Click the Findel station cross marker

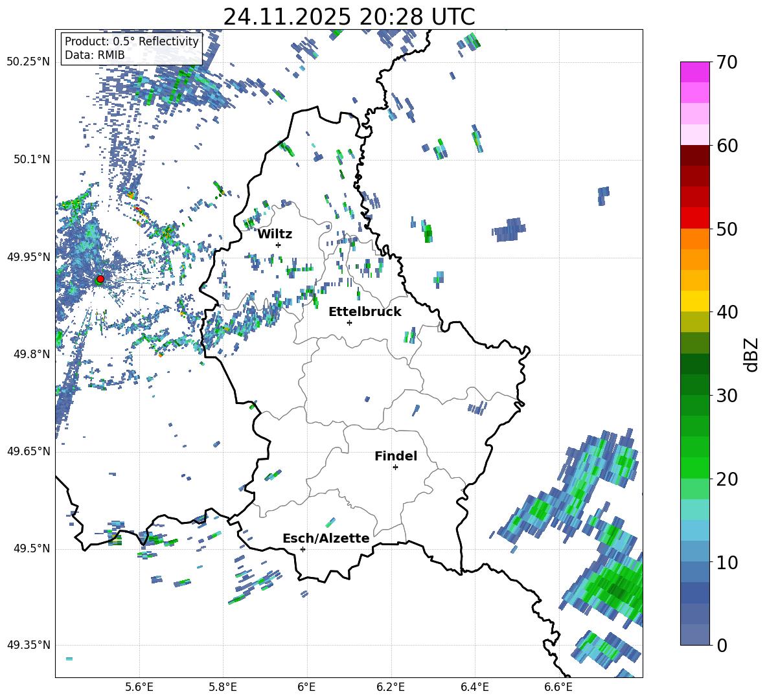395,468
